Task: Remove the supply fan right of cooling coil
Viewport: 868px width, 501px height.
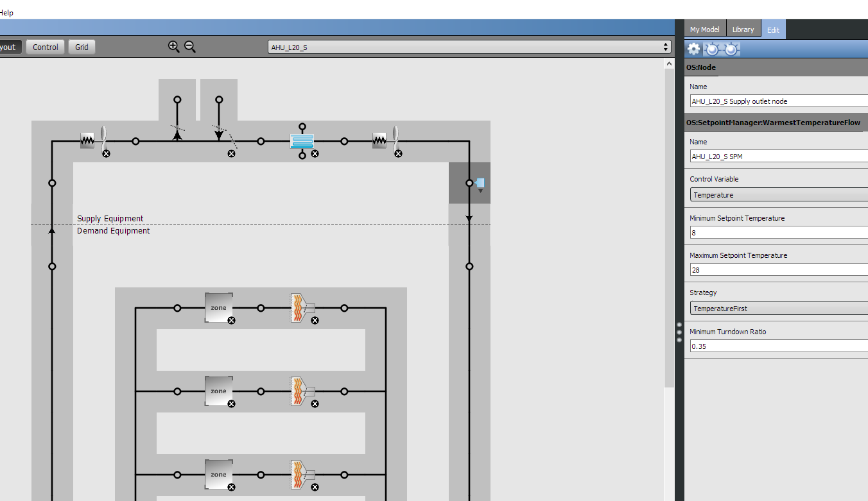Action: pos(398,153)
